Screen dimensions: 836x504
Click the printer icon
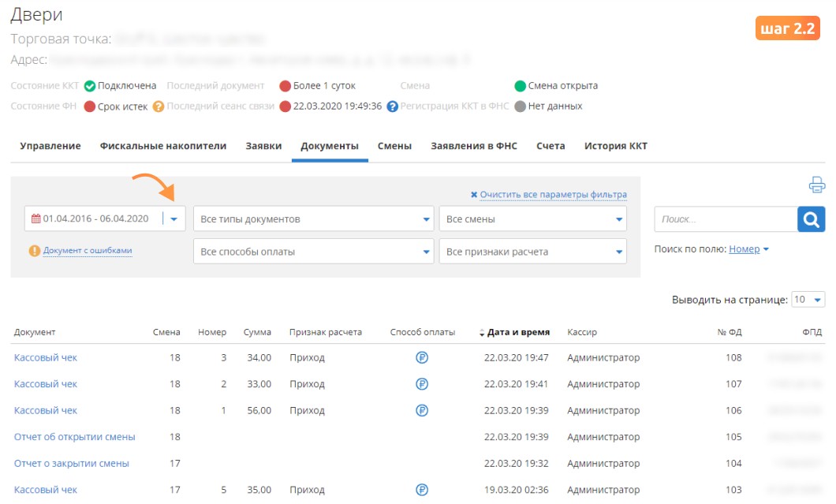pyautogui.click(x=816, y=185)
